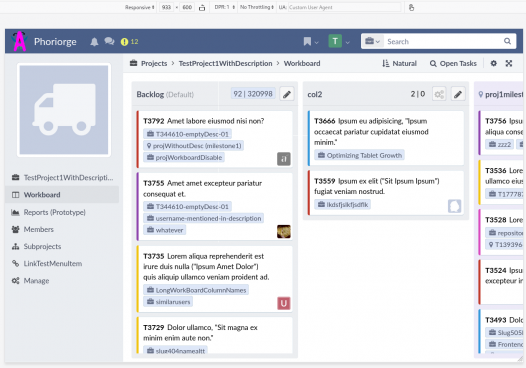Open username-mentioned-in-description tag
This screenshot has width=526, height=368.
point(204,218)
